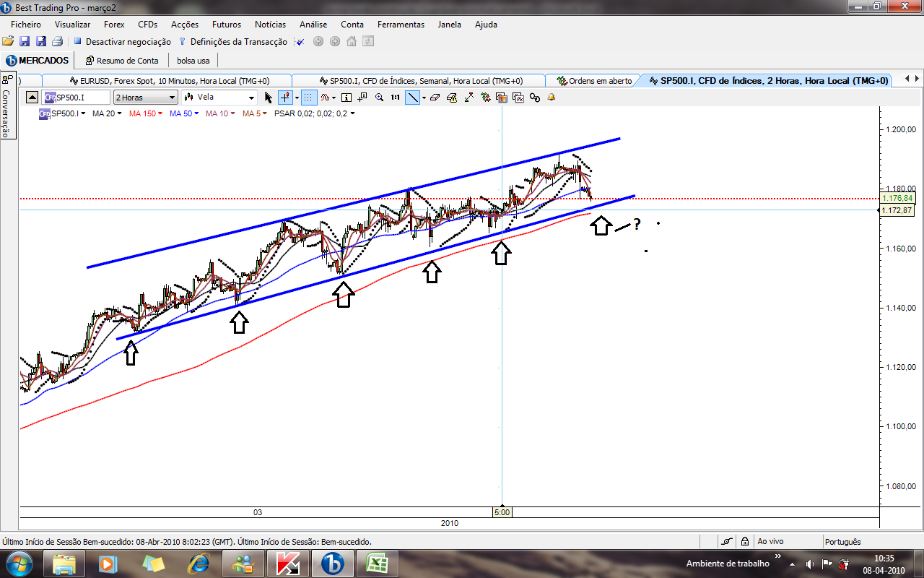
Task: Select the trend line drawing tool
Action: tap(413, 98)
